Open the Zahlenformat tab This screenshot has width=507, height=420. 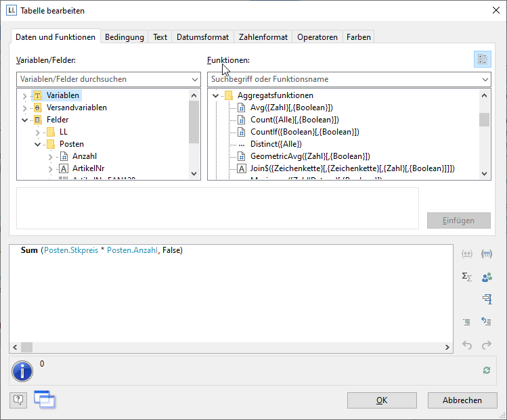263,37
